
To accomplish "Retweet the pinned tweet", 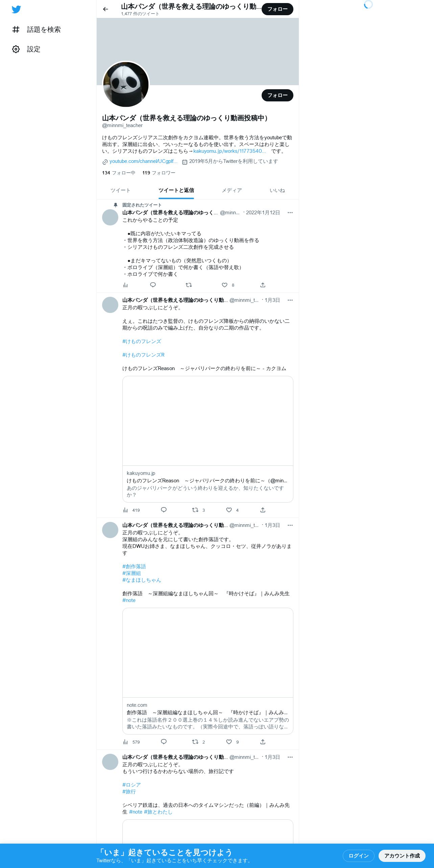I will pos(189,285).
